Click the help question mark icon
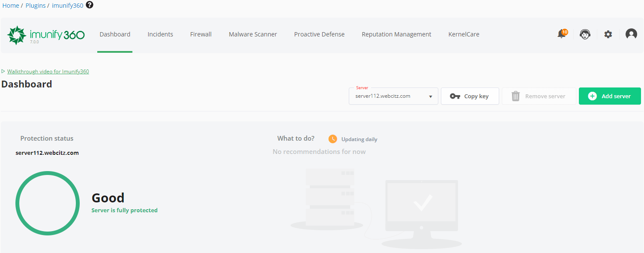Viewport: 644px width, 253px height. 90,5
